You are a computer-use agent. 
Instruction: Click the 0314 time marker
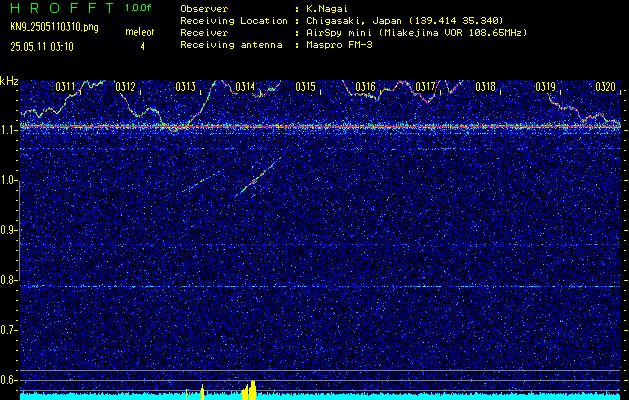click(245, 87)
